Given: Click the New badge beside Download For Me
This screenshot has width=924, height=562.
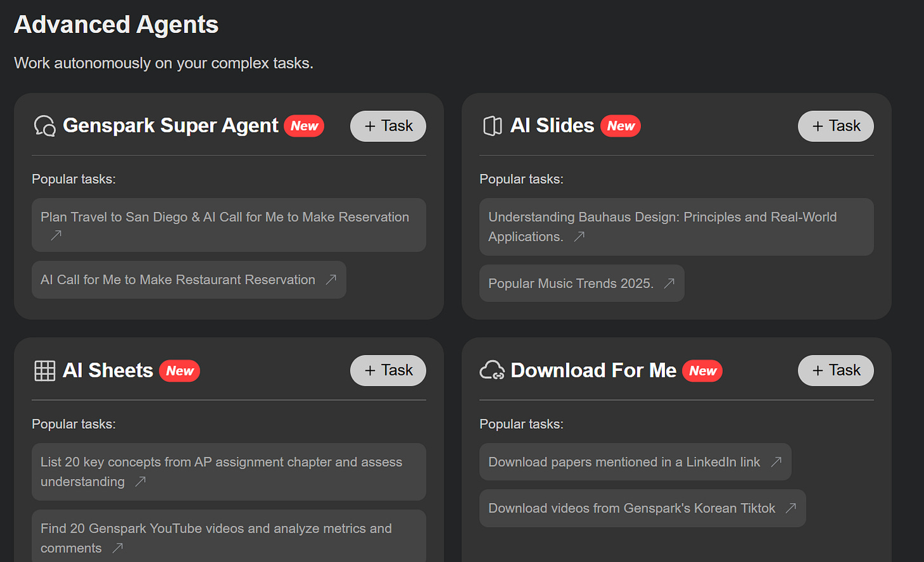Looking at the screenshot, I should [x=703, y=370].
